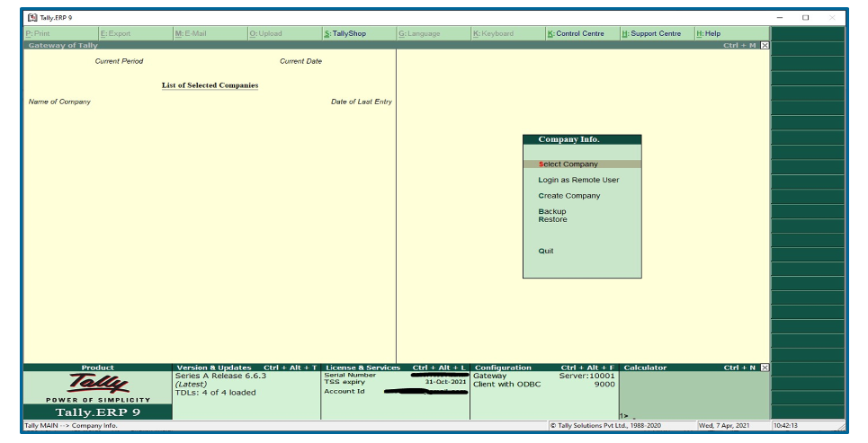Open the Configuration panel header

[544, 368]
